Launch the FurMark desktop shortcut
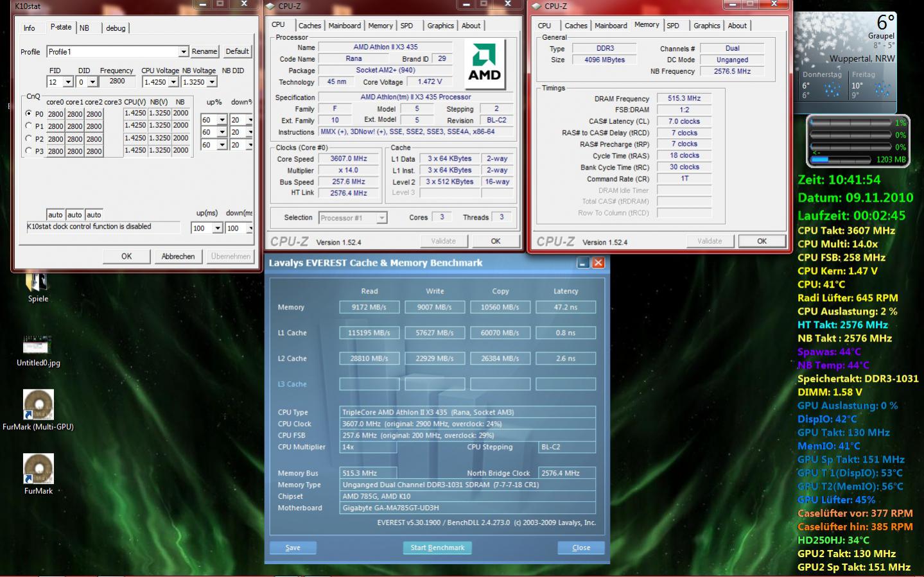924x577 pixels. tap(39, 474)
